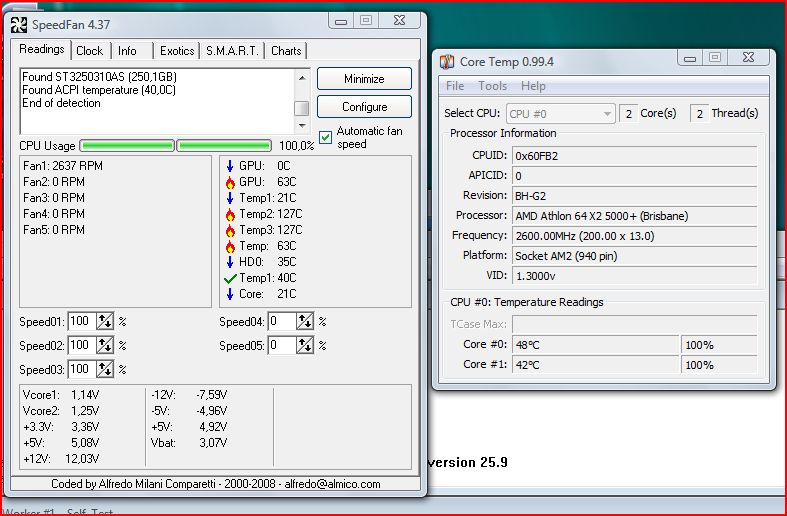Click the Speed05 spinner arrows

click(305, 345)
